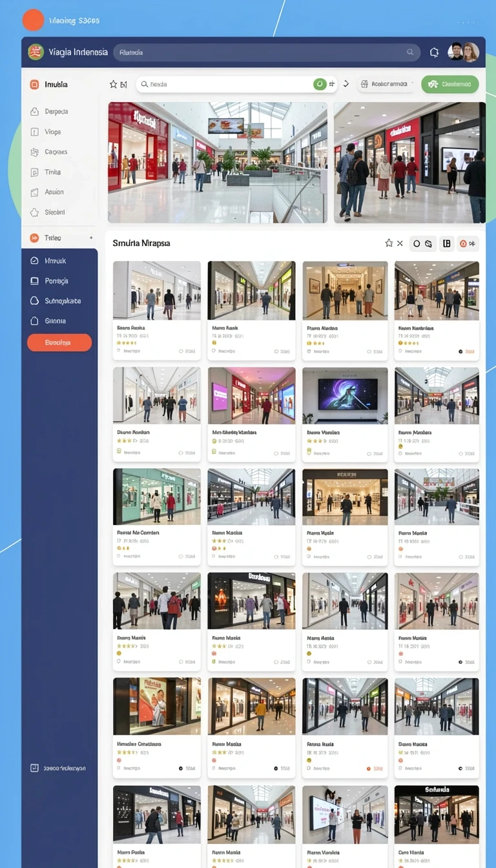Click the orange Tstleo icon
This screenshot has height=868, width=496.
tap(34, 238)
